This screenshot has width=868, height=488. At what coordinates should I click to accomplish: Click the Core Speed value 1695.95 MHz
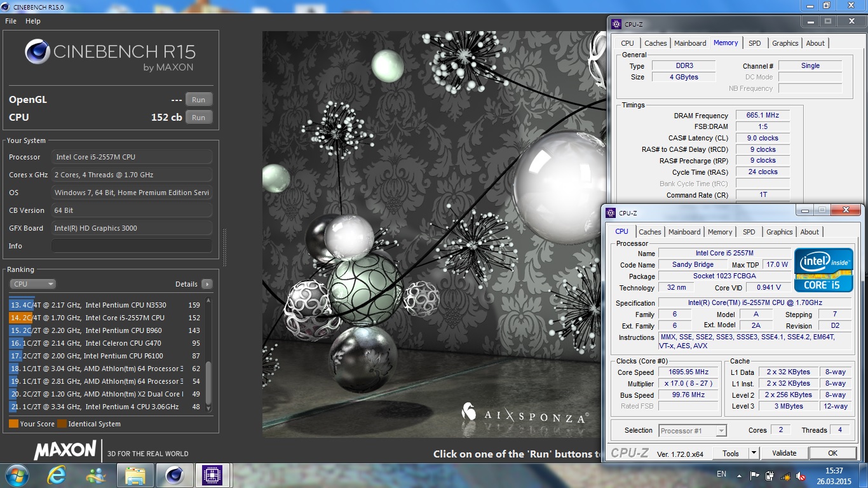click(x=688, y=372)
